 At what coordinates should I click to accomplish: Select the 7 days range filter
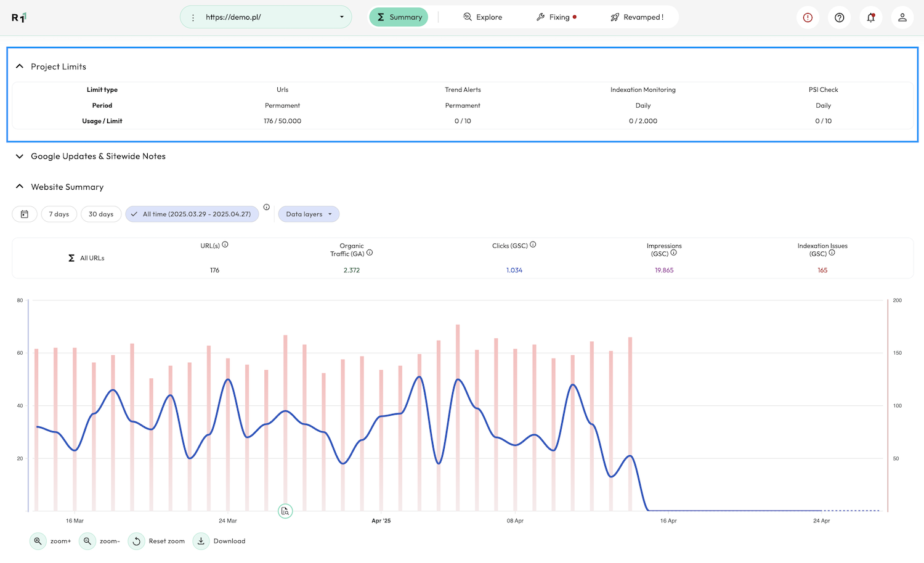click(59, 214)
